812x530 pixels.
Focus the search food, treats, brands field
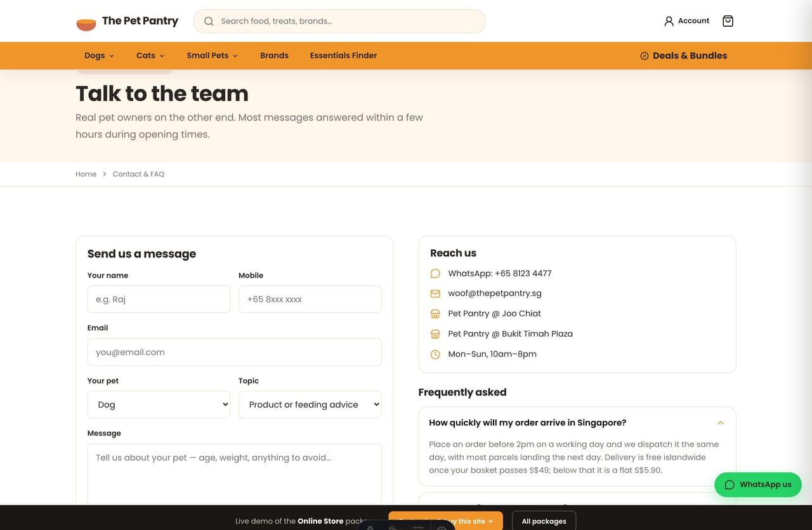click(339, 21)
